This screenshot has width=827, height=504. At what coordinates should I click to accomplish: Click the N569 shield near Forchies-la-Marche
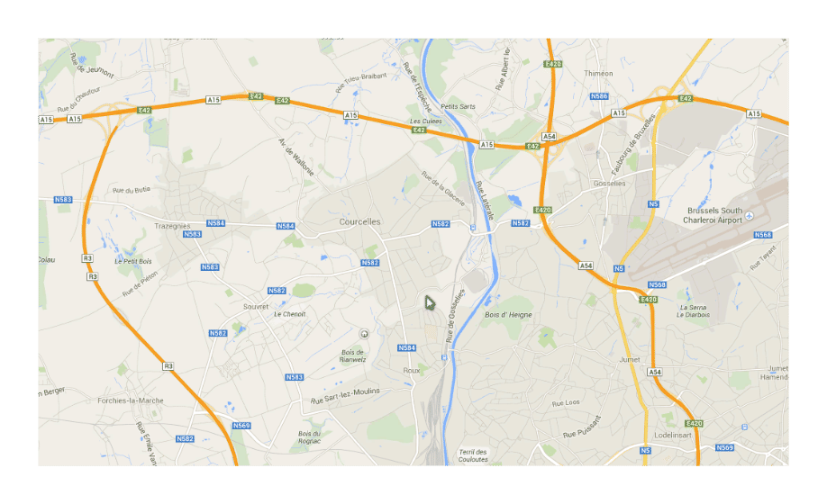[x=241, y=426]
